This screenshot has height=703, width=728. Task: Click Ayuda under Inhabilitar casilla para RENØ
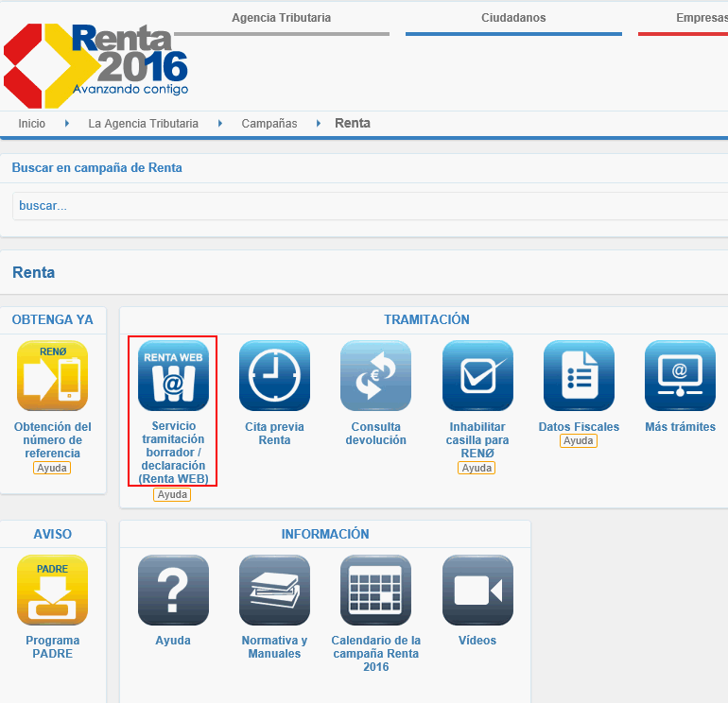[x=477, y=468]
